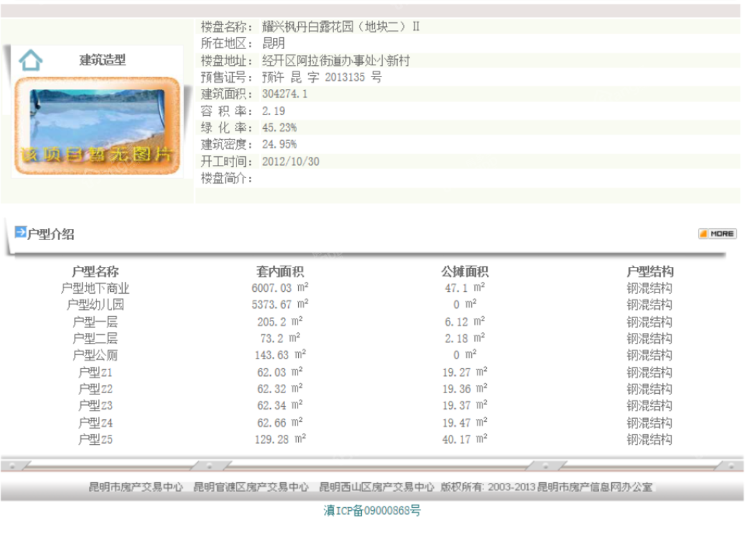
Task: Click the 40.17 m² shared area value
Action: tap(464, 439)
